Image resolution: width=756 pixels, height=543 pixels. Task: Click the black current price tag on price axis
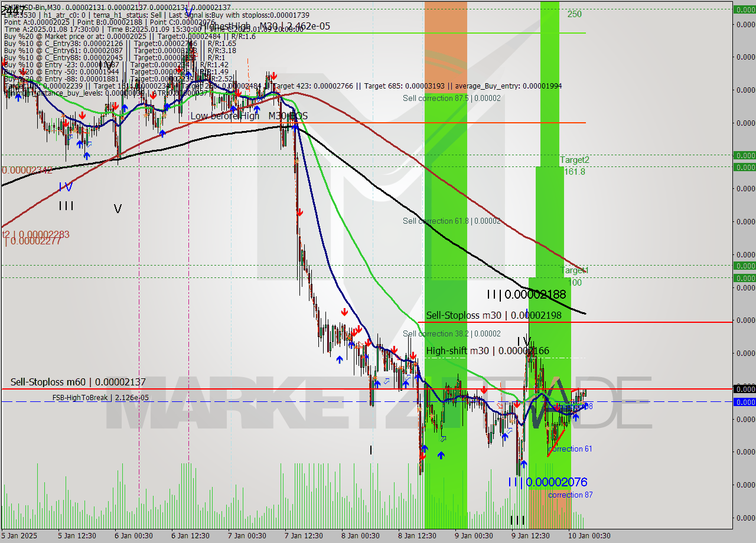(744, 389)
